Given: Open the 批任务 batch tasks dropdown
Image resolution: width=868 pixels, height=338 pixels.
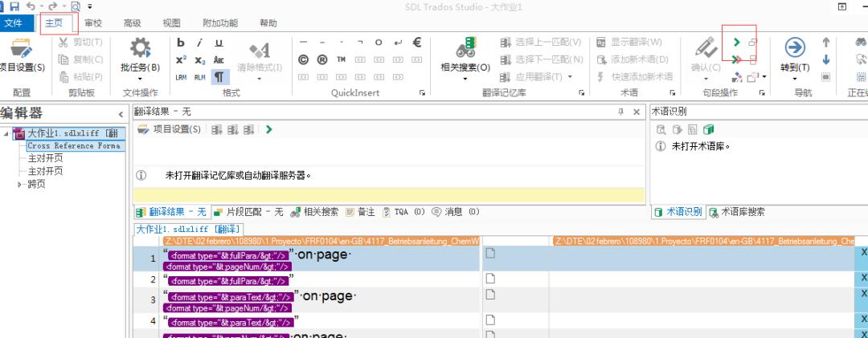Looking at the screenshot, I should pyautogui.click(x=141, y=67).
